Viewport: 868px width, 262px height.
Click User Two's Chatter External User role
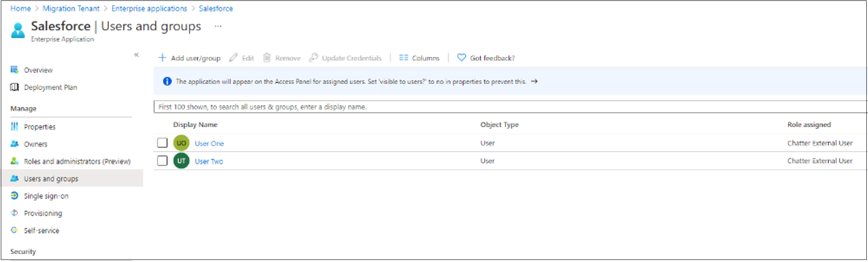click(820, 161)
